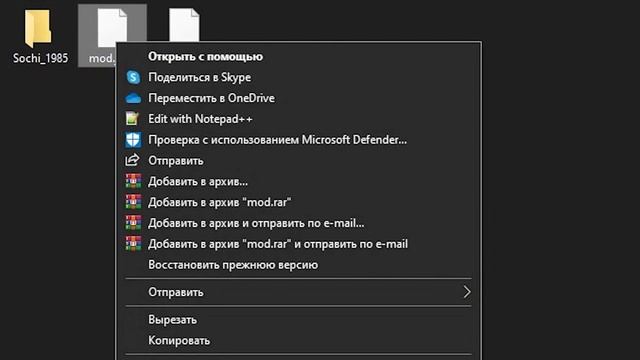Image resolution: width=640 pixels, height=360 pixels.
Task: Choose Восстановить прежнюю версию
Action: [x=233, y=264]
